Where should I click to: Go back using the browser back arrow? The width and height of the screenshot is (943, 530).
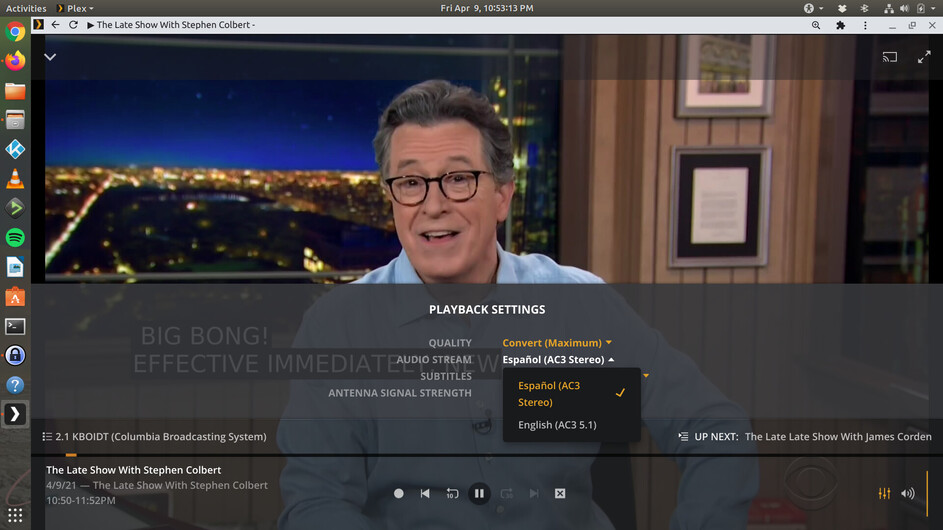tap(55, 25)
